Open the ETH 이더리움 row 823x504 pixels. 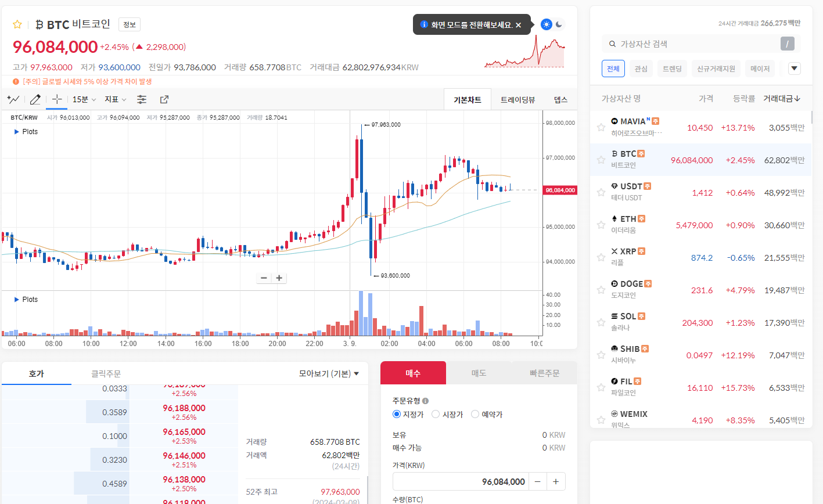[x=700, y=225]
